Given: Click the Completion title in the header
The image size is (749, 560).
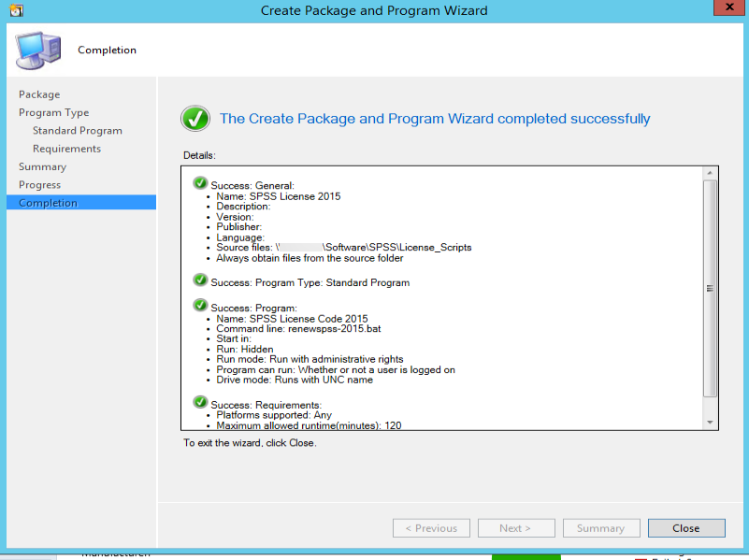Looking at the screenshot, I should (x=107, y=50).
